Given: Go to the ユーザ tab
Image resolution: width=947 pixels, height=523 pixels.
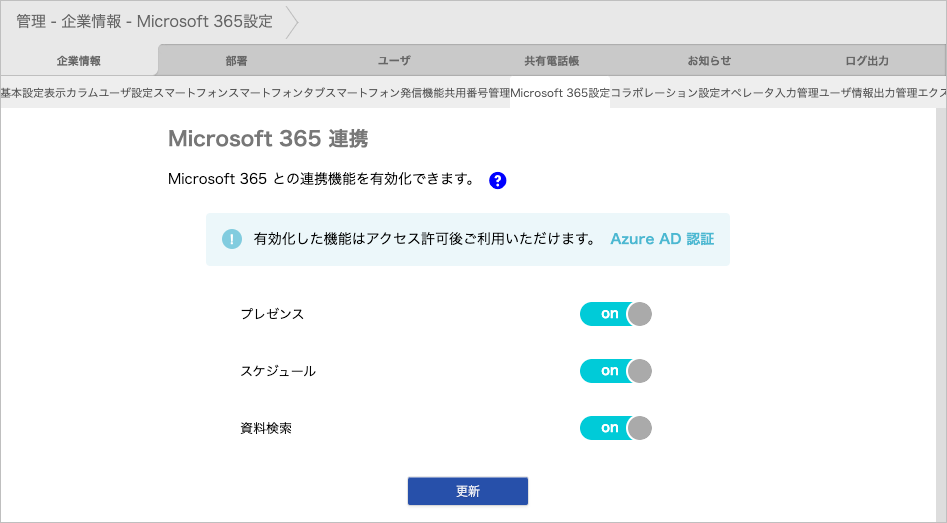Looking at the screenshot, I should coord(394,60).
